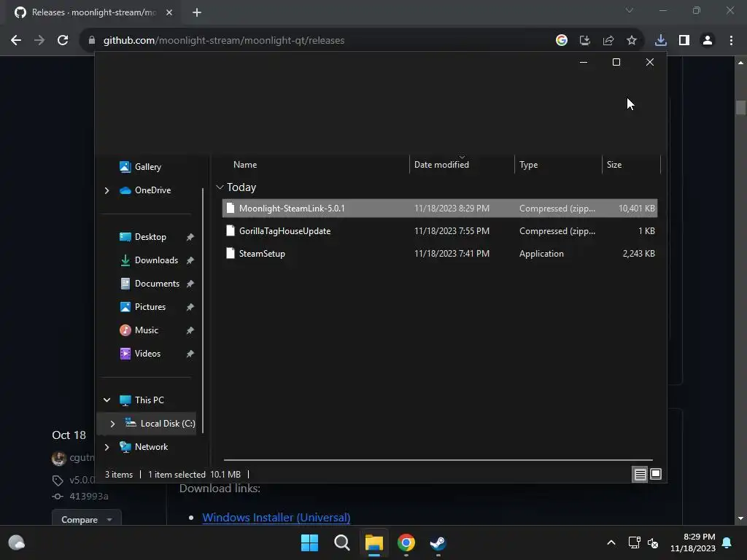Open Chrome downloads tray
Image resolution: width=747 pixels, height=560 pixels.
coord(661,41)
